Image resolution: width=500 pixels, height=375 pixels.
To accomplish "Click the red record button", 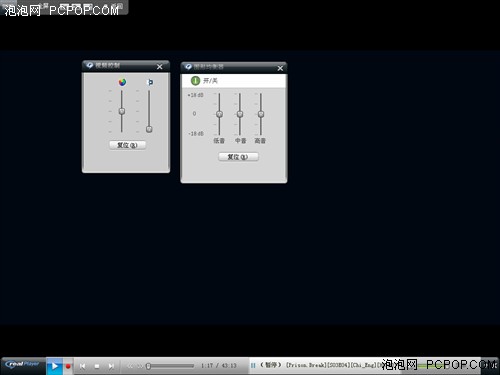I will [x=68, y=366].
